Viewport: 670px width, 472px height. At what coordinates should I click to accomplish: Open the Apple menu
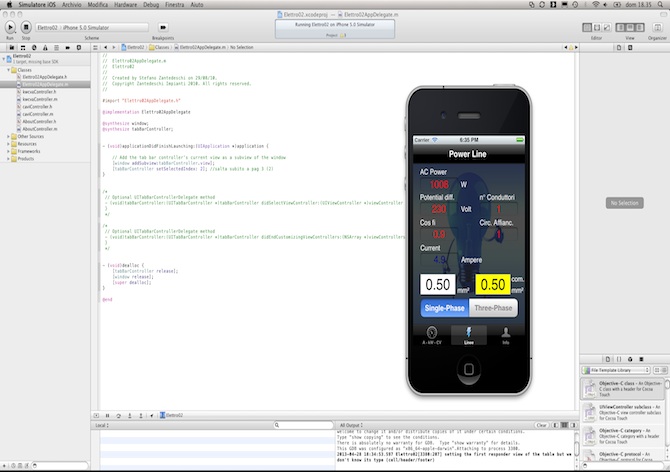pos(9,5)
